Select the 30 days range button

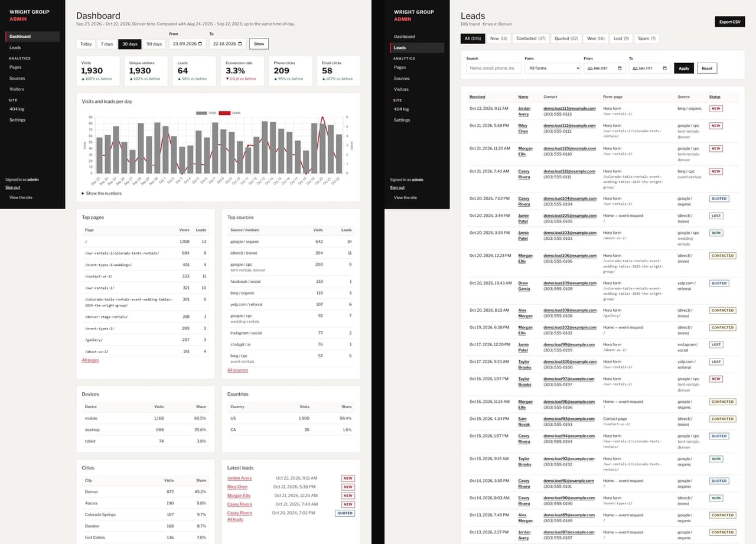[x=129, y=44]
